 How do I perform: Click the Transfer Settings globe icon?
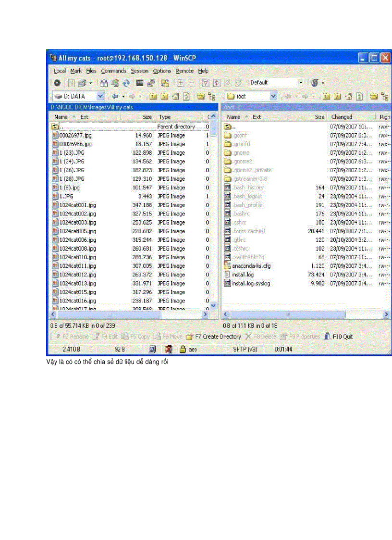point(314,83)
